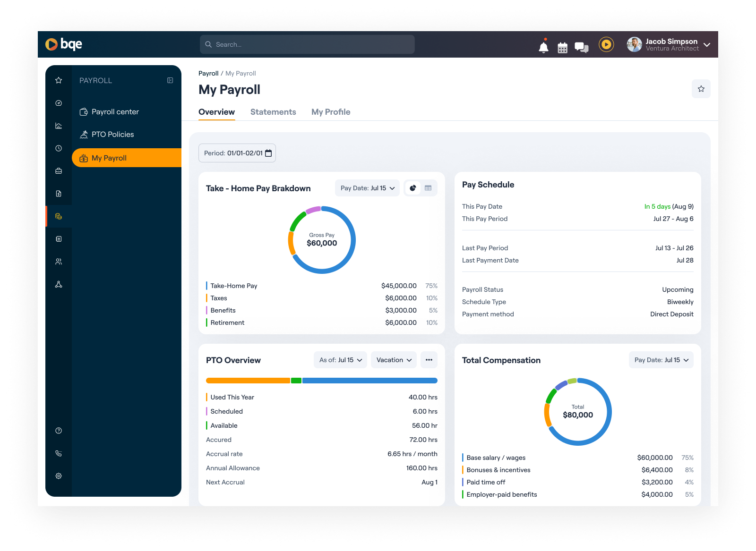Open the notifications bell icon

[543, 47]
